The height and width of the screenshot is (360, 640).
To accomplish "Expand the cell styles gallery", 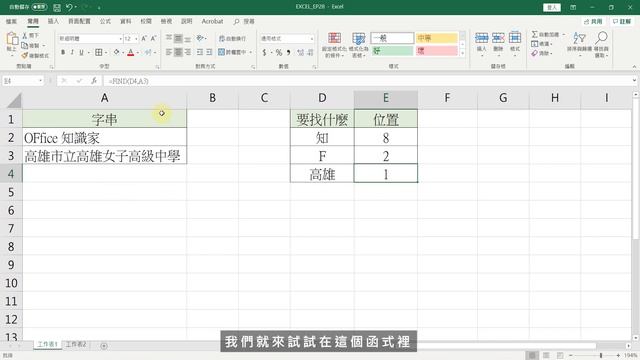I will click(x=462, y=53).
